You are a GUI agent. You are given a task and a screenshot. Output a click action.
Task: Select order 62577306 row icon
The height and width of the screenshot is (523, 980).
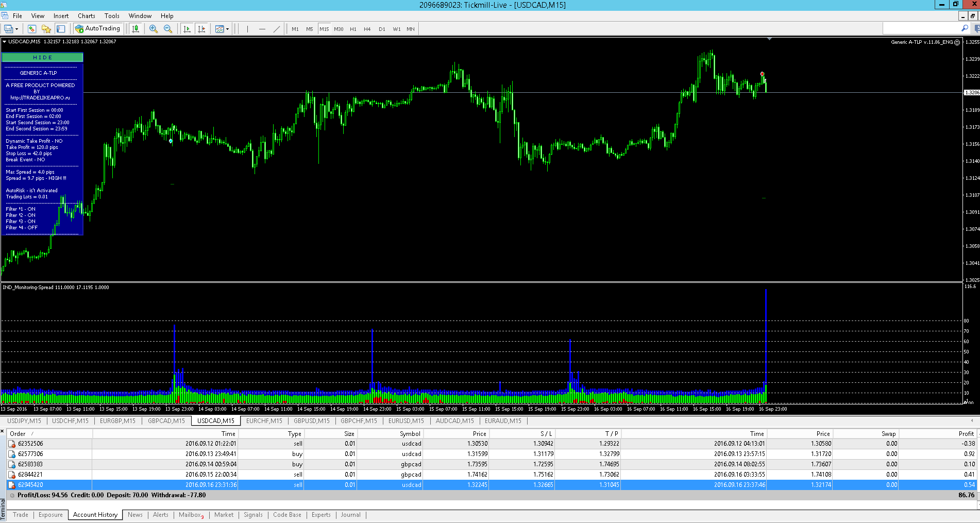tap(12, 454)
